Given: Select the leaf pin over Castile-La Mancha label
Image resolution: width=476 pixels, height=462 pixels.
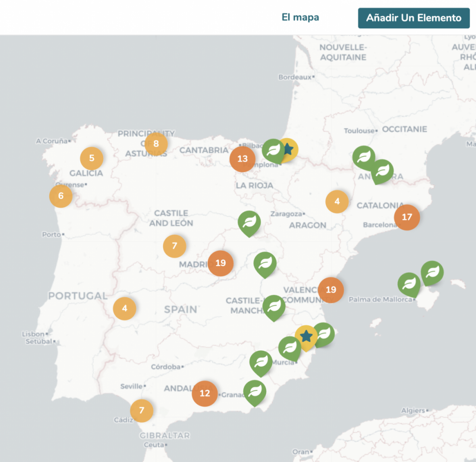Looking at the screenshot, I should tap(274, 306).
